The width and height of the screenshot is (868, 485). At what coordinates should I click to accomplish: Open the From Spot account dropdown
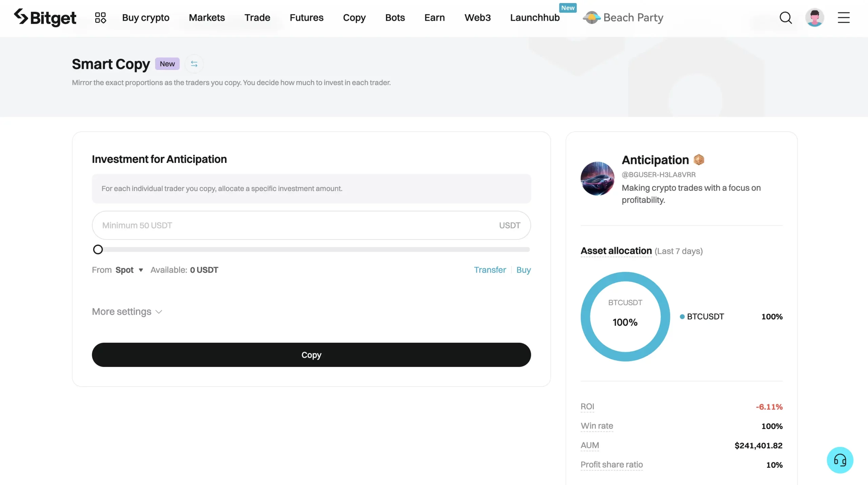129,270
